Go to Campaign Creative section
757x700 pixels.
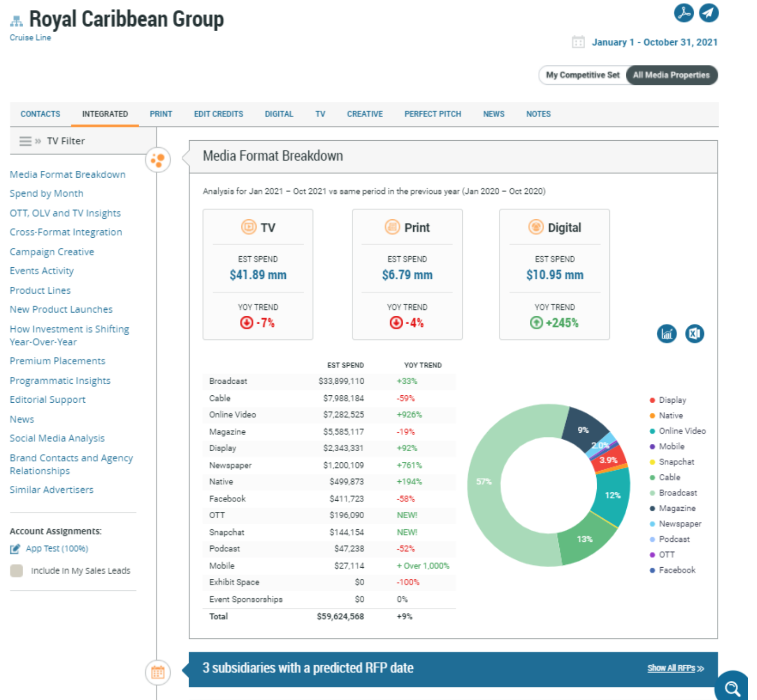[x=52, y=252]
